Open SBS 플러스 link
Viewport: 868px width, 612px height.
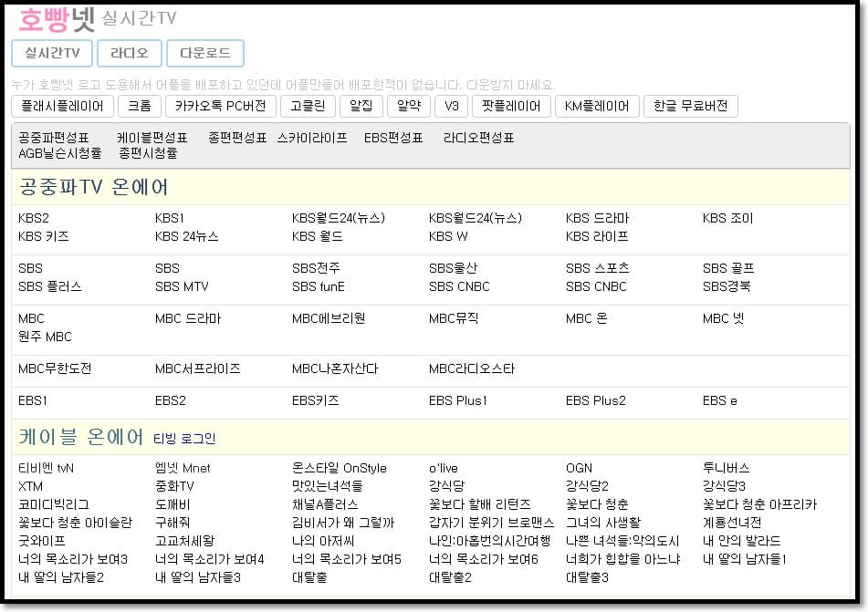[x=50, y=286]
